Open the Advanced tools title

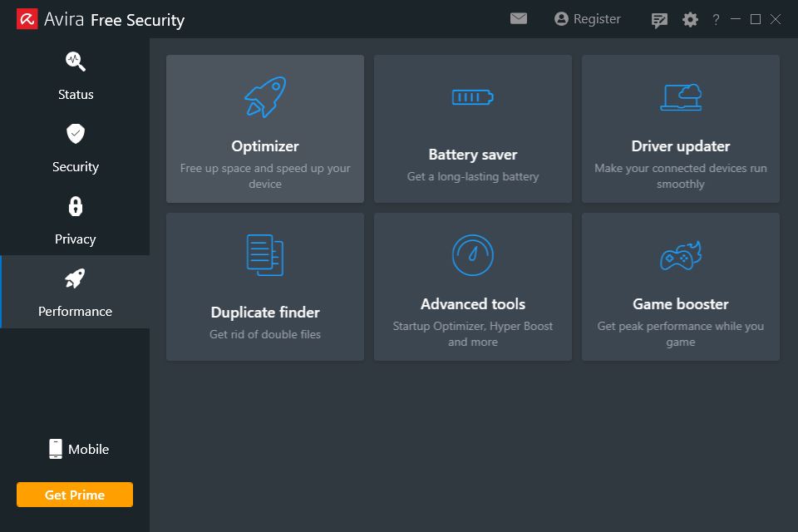pos(473,304)
